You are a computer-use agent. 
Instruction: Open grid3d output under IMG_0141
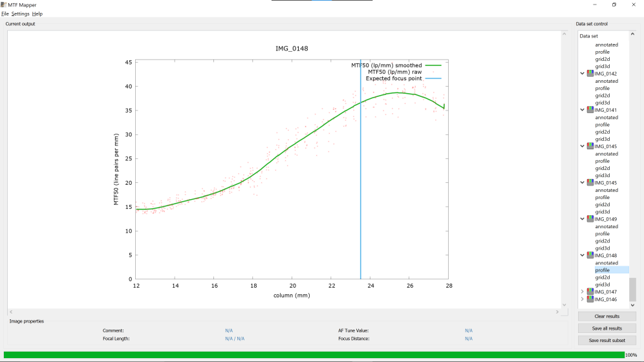click(x=603, y=139)
